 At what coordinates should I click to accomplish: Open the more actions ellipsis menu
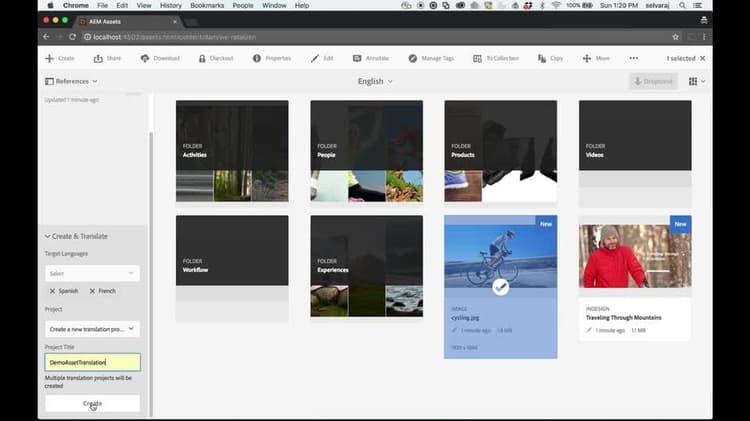tap(634, 58)
